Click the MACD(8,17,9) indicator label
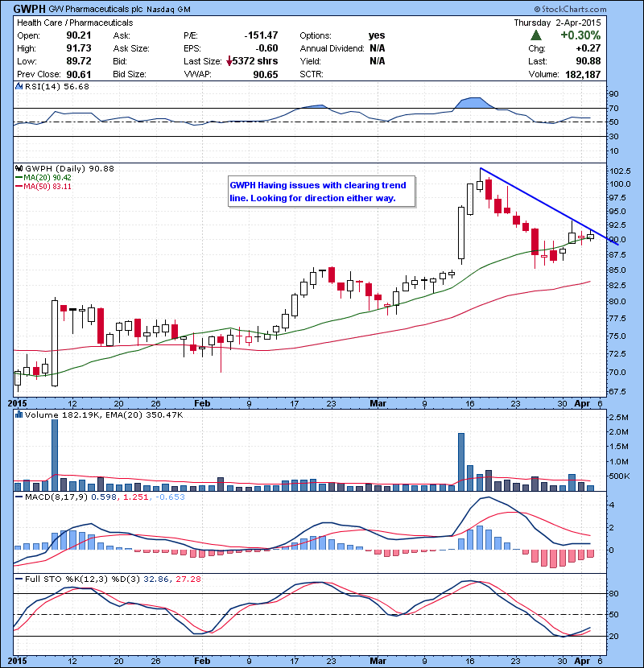Viewport: 644px width, 668px height. point(56,497)
